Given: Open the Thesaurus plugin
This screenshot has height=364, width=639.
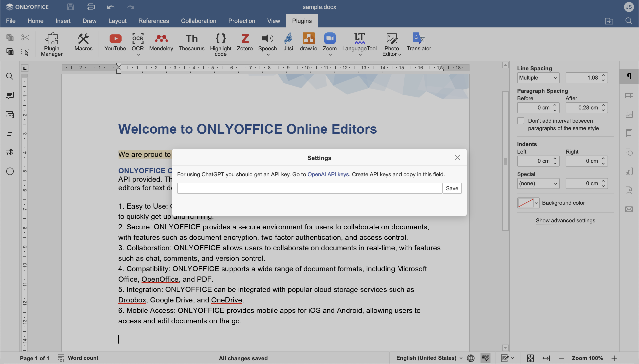Looking at the screenshot, I should click(x=191, y=43).
